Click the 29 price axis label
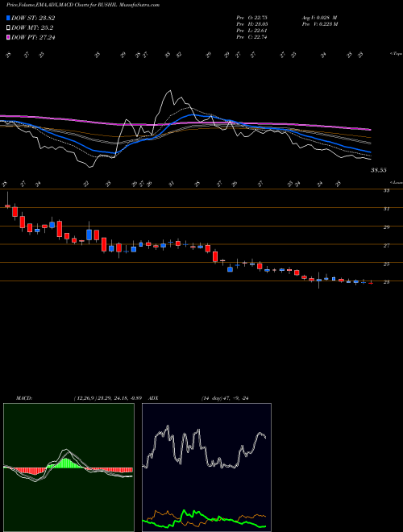Screen dimensions: 403x532 point(386,227)
